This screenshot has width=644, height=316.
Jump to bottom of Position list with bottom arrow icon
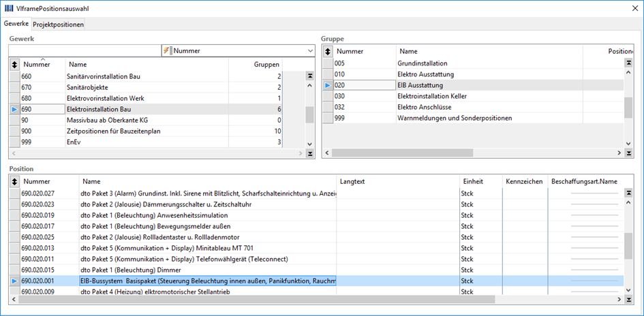point(628,300)
